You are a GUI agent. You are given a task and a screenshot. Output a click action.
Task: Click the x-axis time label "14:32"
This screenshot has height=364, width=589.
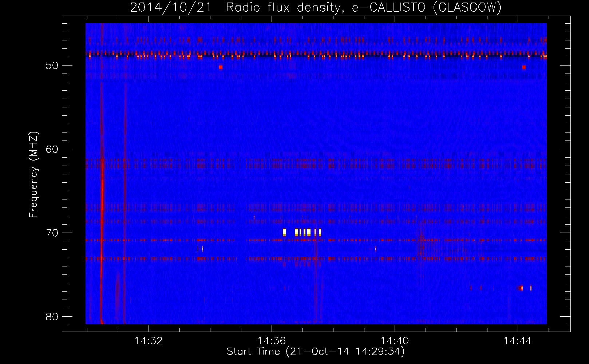[149, 341]
